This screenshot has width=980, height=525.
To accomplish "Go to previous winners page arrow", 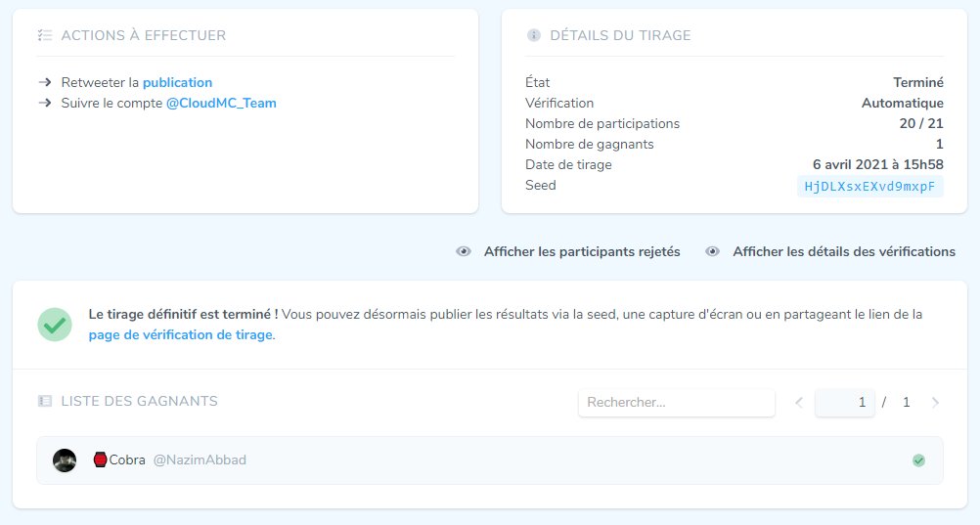I will point(799,403).
